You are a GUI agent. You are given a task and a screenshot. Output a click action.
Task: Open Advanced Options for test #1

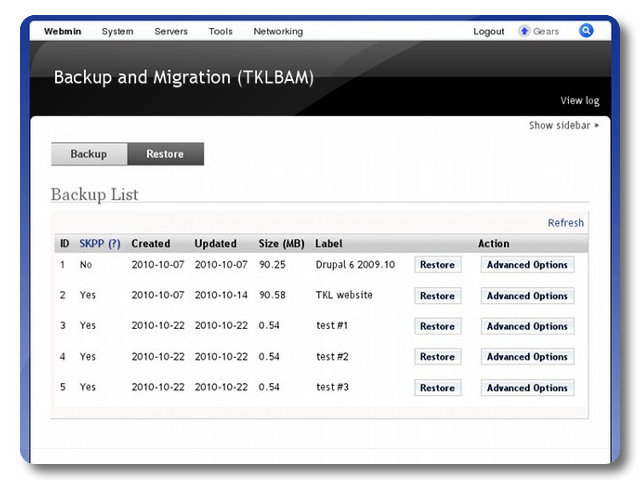pyautogui.click(x=527, y=326)
